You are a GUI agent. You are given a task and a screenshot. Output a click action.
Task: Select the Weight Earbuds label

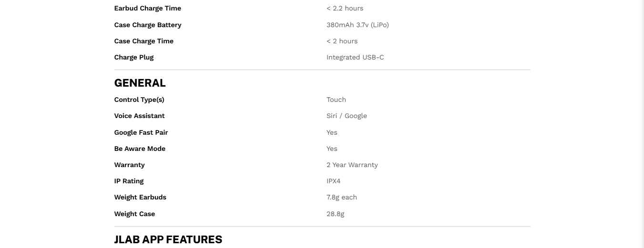coord(140,197)
